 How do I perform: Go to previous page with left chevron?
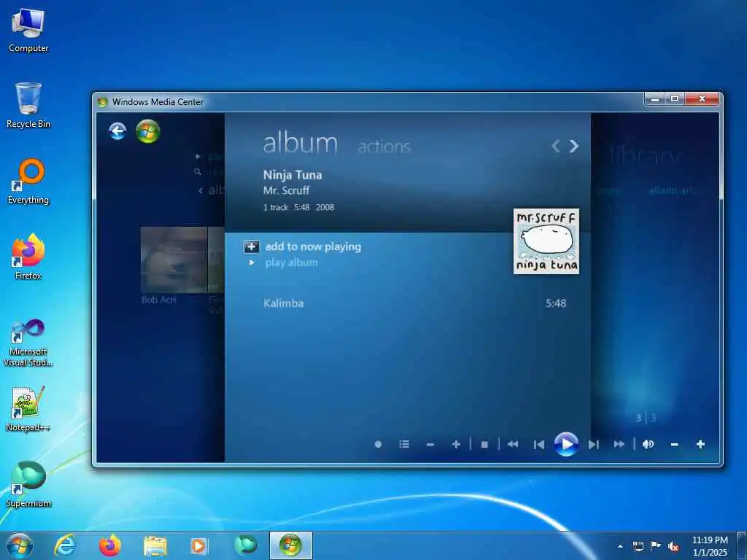(555, 146)
